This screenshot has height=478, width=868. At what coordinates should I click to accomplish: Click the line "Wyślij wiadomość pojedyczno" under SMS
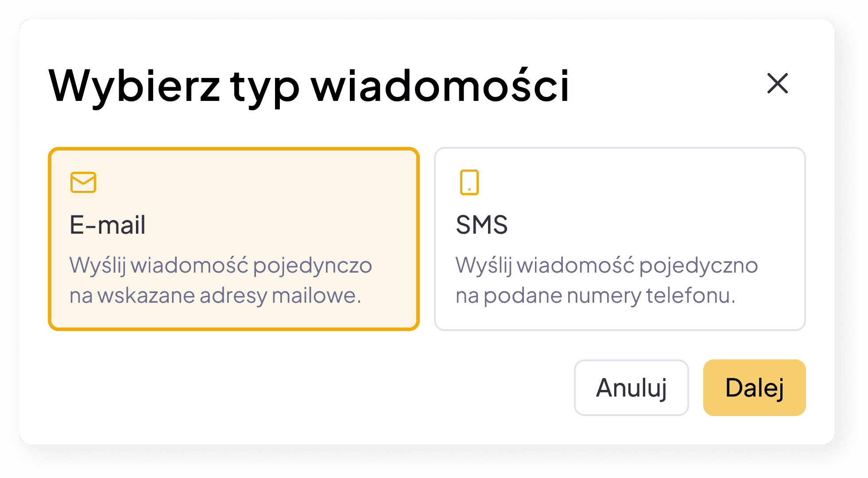tap(607, 266)
